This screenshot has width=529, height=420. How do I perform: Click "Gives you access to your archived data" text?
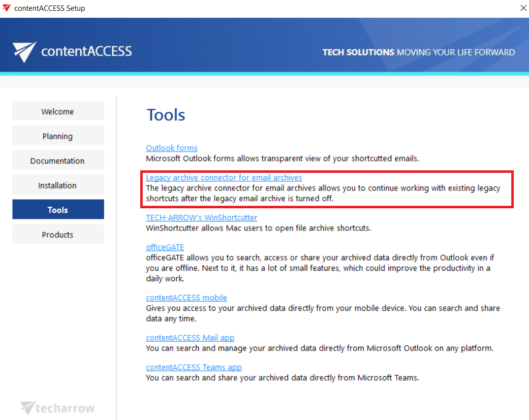click(323, 313)
